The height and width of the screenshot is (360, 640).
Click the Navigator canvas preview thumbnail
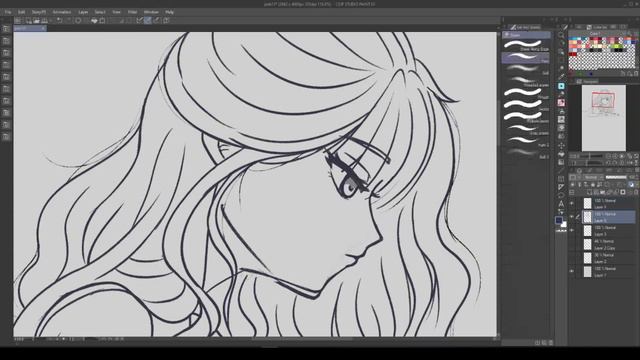(x=603, y=118)
